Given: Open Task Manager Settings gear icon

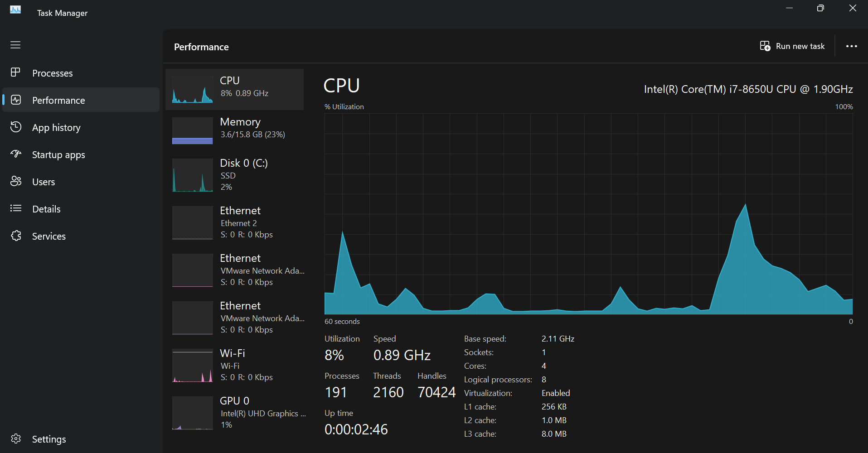Looking at the screenshot, I should (x=16, y=439).
